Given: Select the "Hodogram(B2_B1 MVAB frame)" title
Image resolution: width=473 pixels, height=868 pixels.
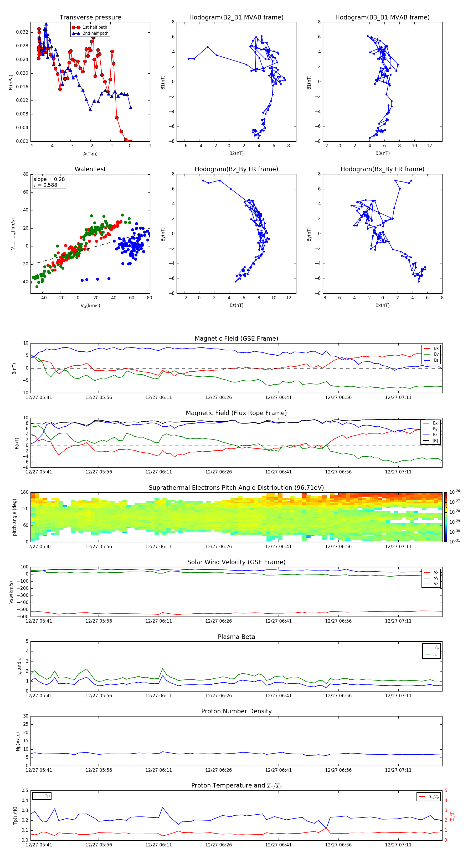Looking at the screenshot, I should pyautogui.click(x=236, y=18).
